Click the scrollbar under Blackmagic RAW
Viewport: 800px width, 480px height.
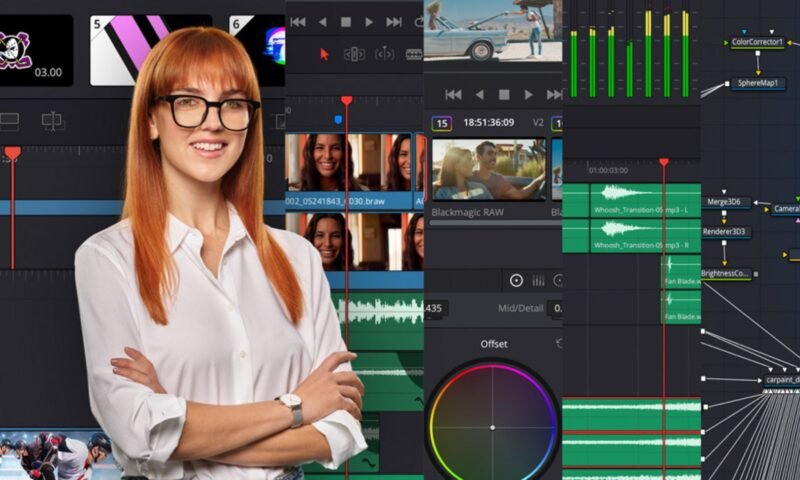pyautogui.click(x=496, y=222)
